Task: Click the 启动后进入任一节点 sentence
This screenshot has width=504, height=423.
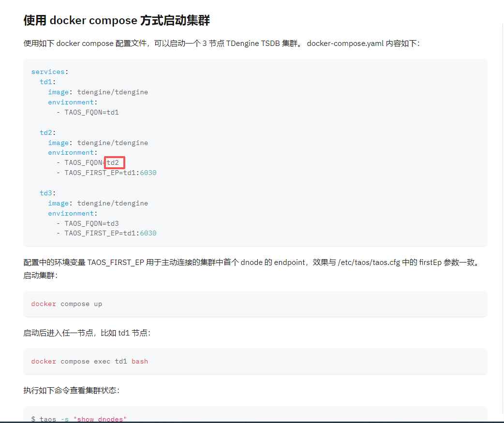Action: [87, 333]
